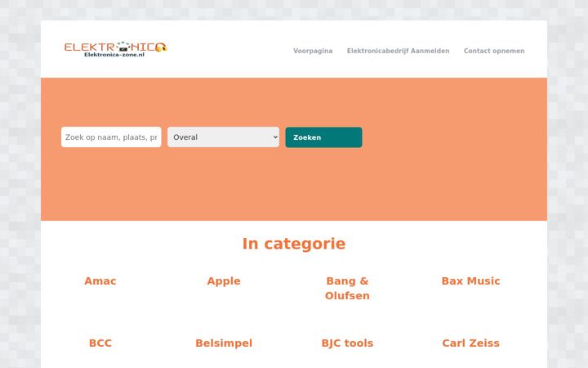Screen dimensions: 588x368
Task: Open the Amac category
Action: tap(100, 280)
